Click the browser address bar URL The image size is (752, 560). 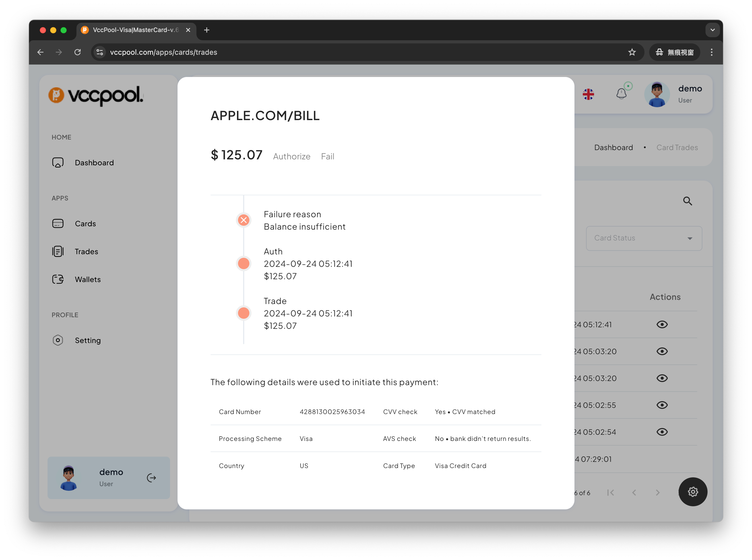164,52
